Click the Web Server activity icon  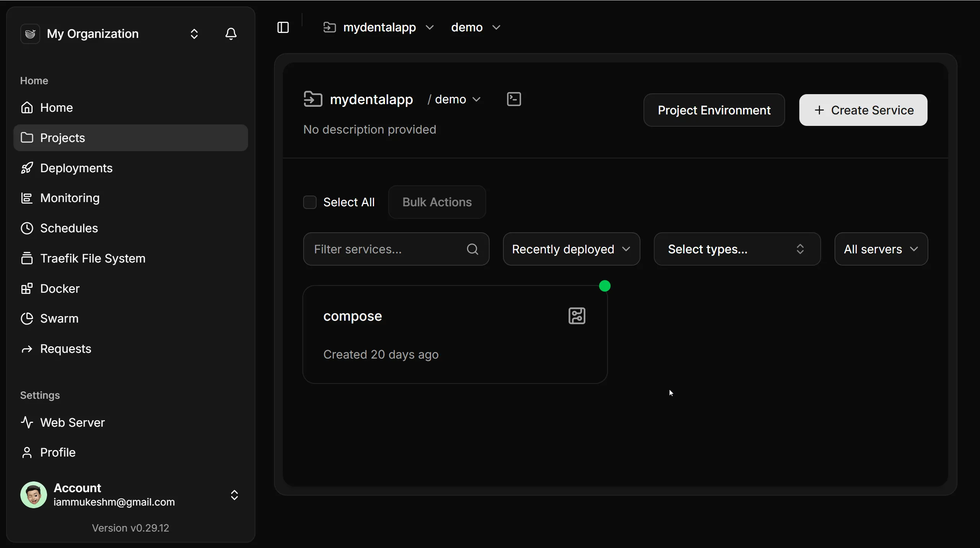27,422
